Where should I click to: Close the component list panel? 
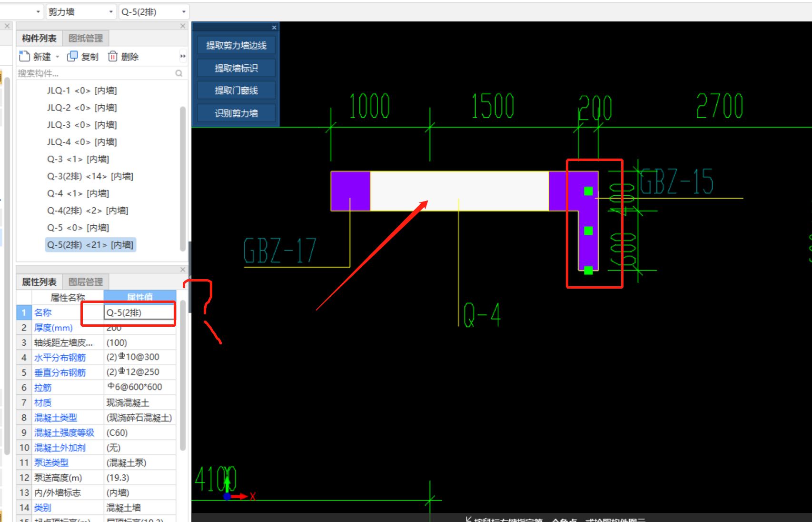pyautogui.click(x=183, y=26)
